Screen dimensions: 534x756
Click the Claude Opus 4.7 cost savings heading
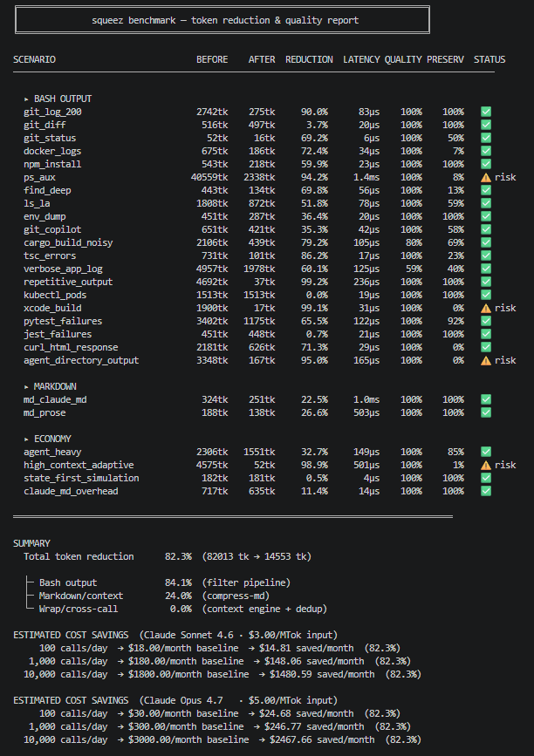pyautogui.click(x=175, y=700)
